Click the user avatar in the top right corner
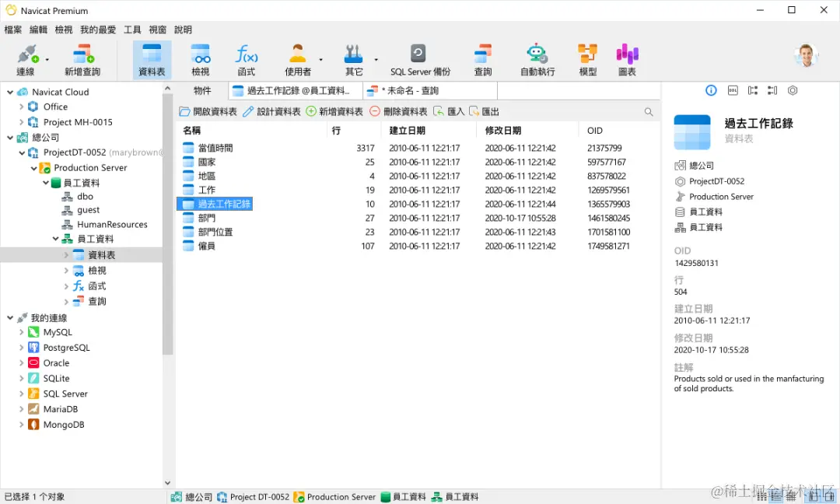Viewport: 840px width, 504px height. pos(806,55)
